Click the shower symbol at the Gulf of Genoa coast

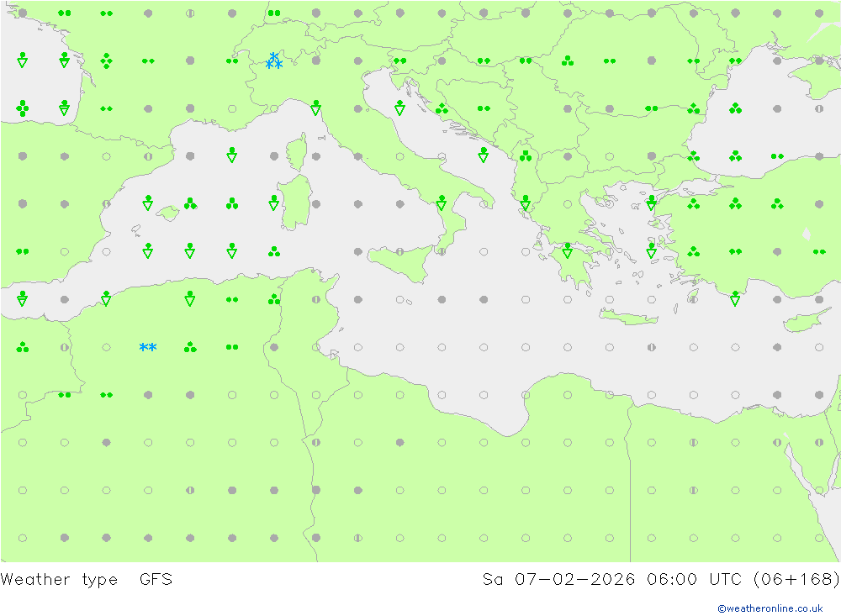316,108
